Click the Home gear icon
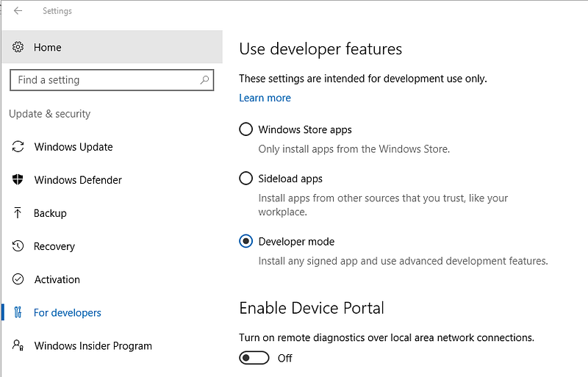 point(18,47)
